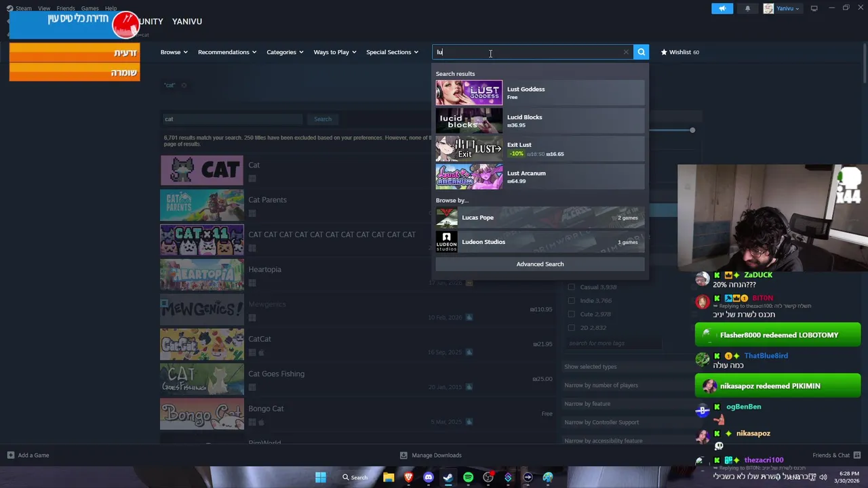
Task: Switch to Big Picture mode monitor icon
Action: (814, 8)
